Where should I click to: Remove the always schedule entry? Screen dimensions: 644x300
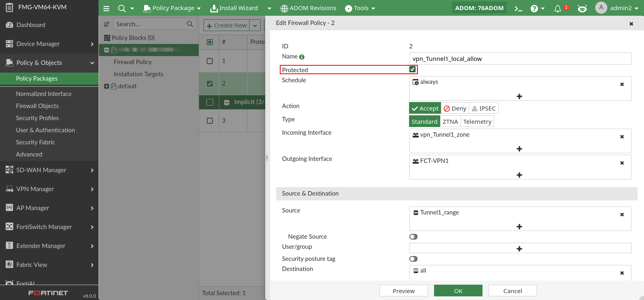[x=622, y=84]
